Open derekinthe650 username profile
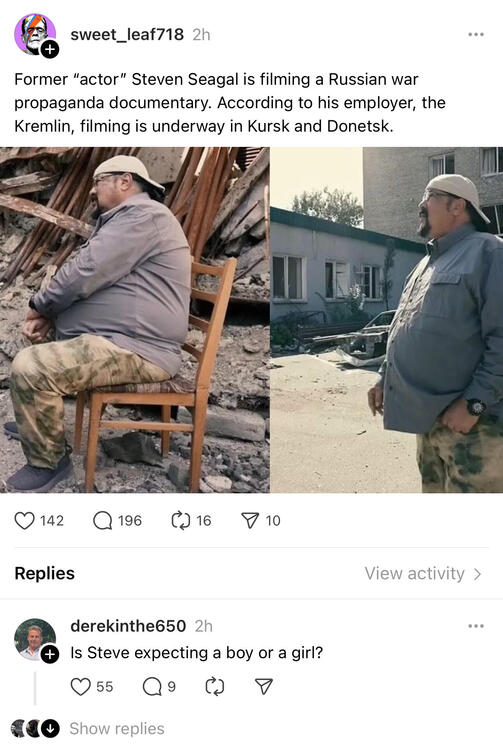Image resolution: width=503 pixels, height=750 pixels. pos(128,626)
